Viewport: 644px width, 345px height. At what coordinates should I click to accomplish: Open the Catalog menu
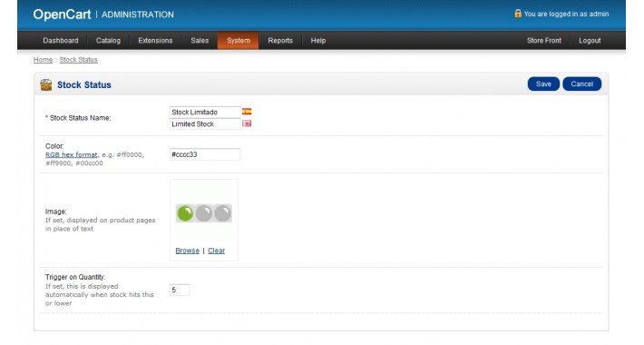tap(108, 40)
